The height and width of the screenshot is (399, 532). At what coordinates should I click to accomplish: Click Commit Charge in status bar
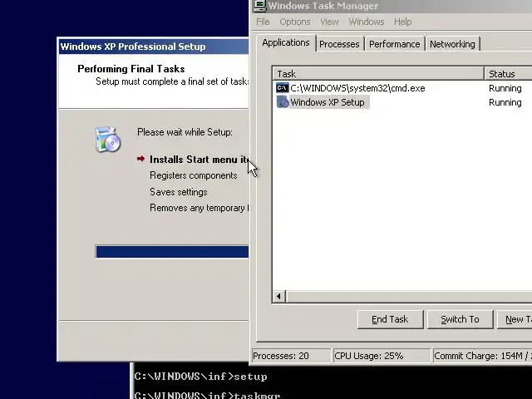point(482,356)
